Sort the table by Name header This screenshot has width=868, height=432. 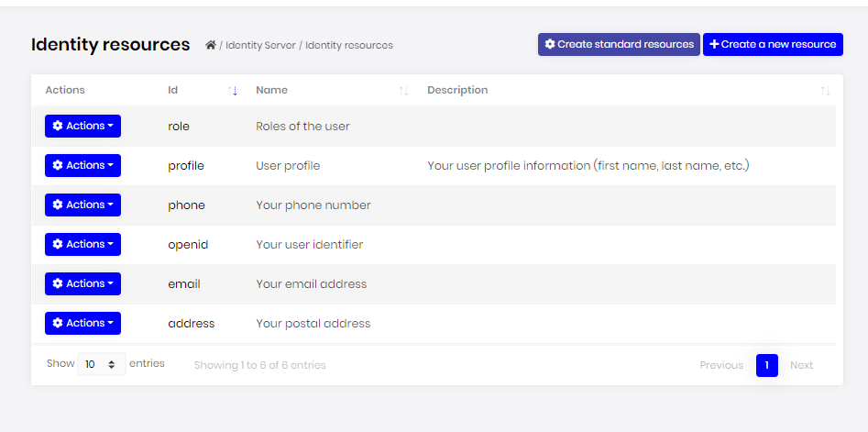coord(271,90)
